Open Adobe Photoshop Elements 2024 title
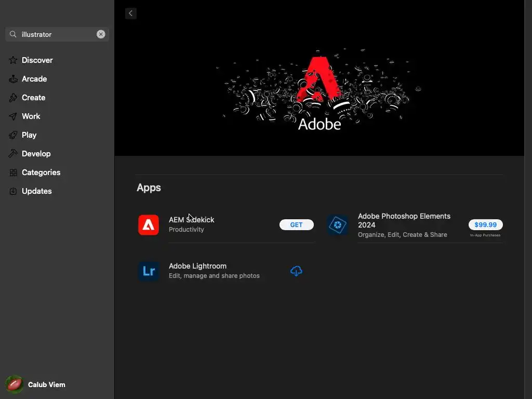Screen dimensions: 532x399 tap(404, 220)
